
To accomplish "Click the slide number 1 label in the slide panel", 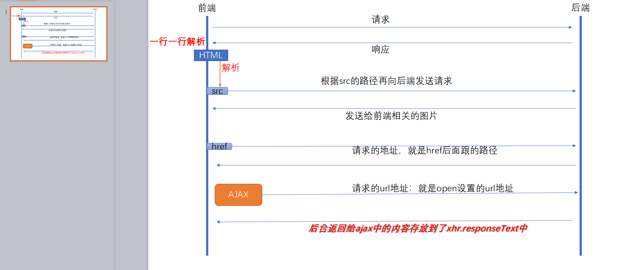I will click(x=6, y=12).
